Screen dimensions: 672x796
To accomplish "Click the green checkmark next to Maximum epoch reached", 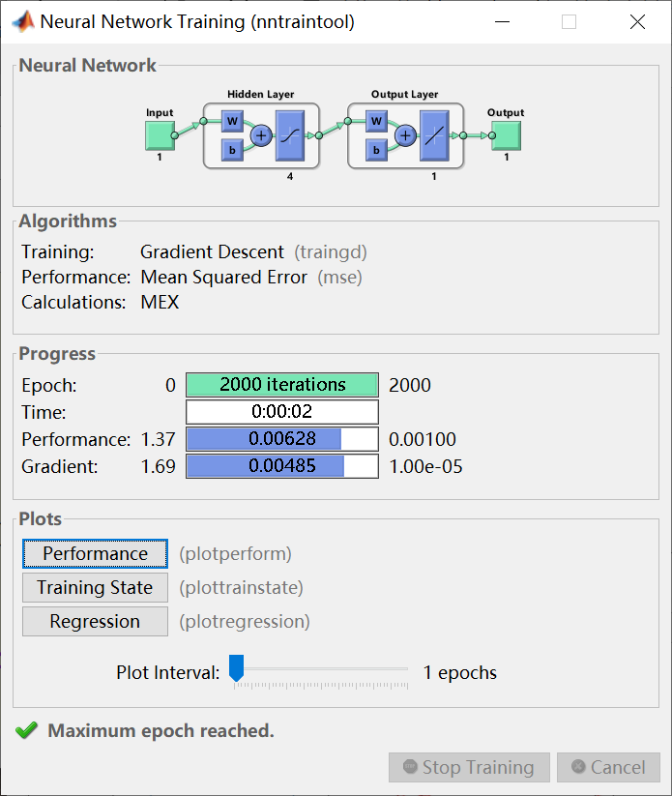I will (x=26, y=731).
